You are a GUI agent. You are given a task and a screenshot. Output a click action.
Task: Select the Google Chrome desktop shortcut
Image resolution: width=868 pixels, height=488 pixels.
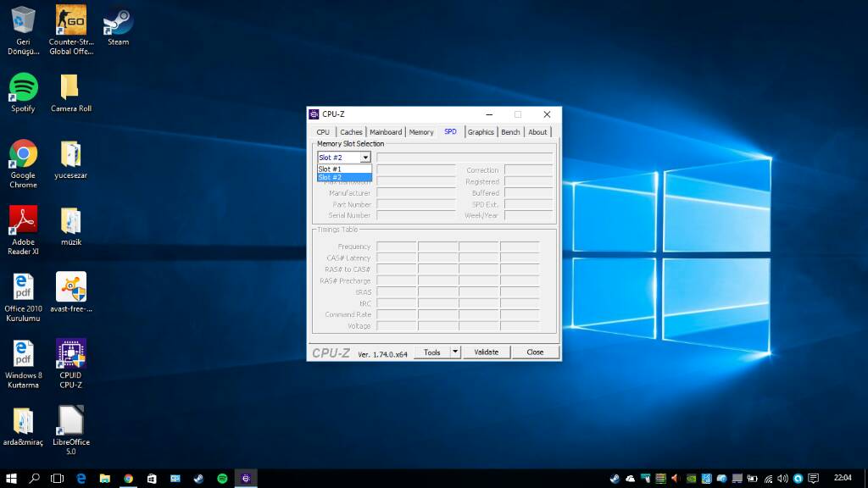click(x=23, y=154)
